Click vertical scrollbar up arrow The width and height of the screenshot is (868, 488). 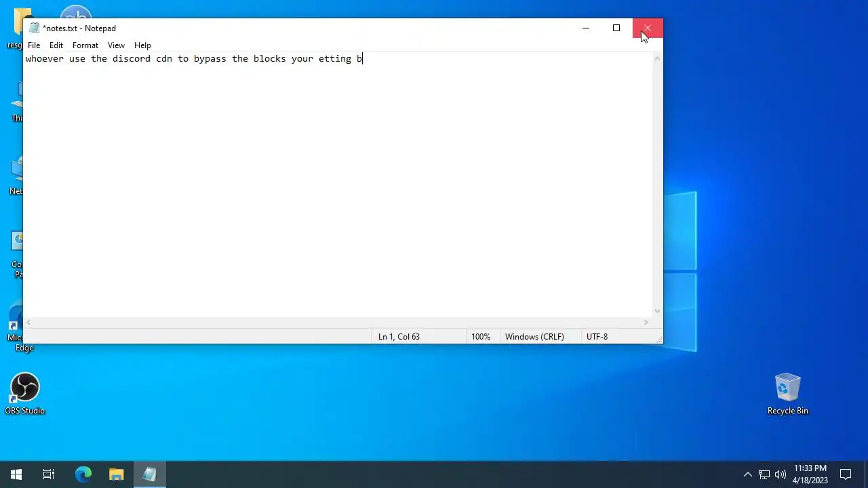coord(657,59)
